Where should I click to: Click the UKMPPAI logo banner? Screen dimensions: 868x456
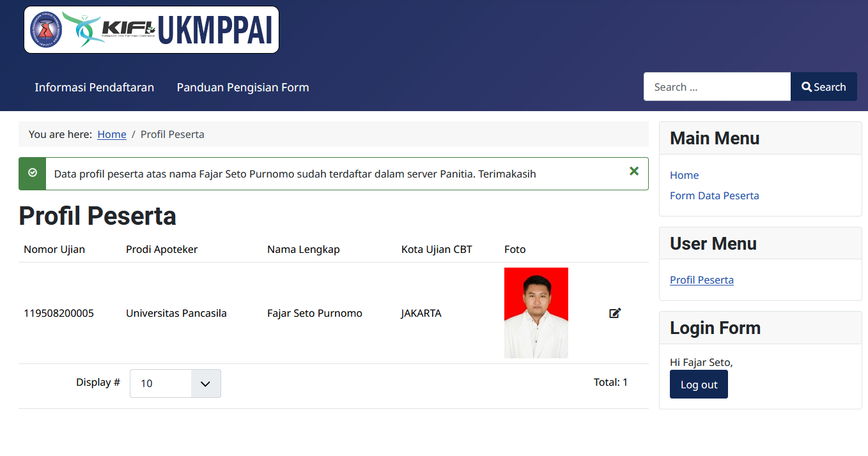pyautogui.click(x=151, y=30)
